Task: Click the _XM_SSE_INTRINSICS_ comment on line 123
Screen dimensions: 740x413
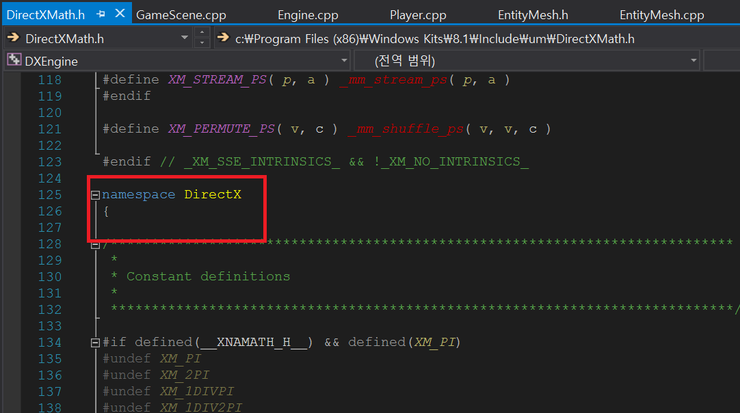Action: pos(262,161)
